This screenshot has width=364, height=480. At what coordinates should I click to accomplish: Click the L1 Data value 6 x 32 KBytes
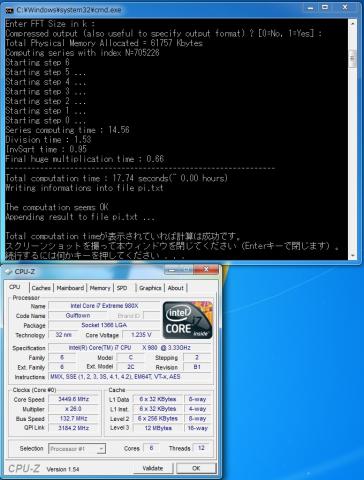158,399
